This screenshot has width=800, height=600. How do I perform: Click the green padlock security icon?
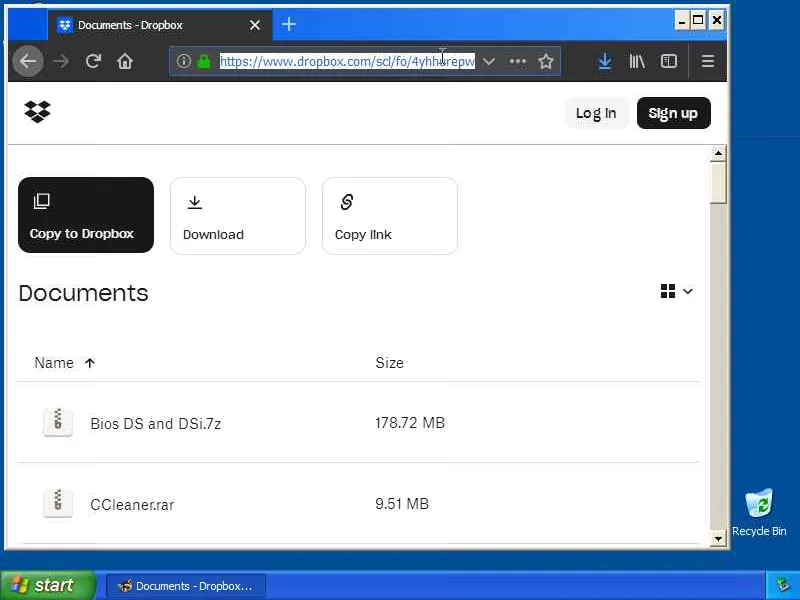pos(204,62)
